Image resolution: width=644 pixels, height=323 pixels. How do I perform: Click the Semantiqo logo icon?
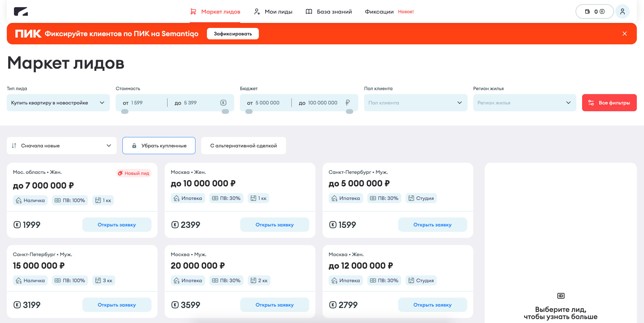[21, 11]
